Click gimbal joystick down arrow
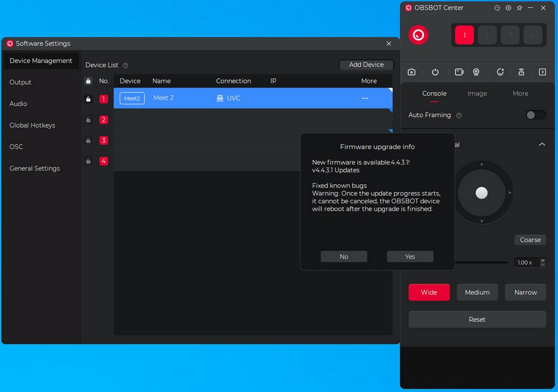 coord(482,221)
